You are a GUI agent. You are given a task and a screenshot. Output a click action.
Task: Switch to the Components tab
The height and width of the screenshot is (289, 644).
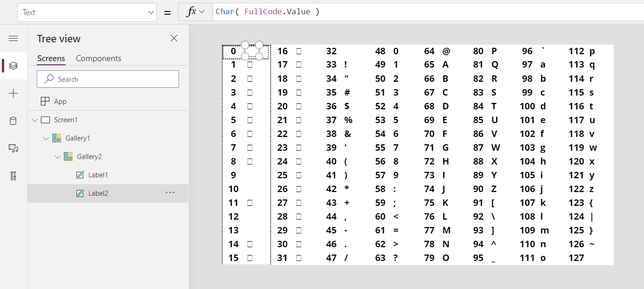click(x=98, y=58)
